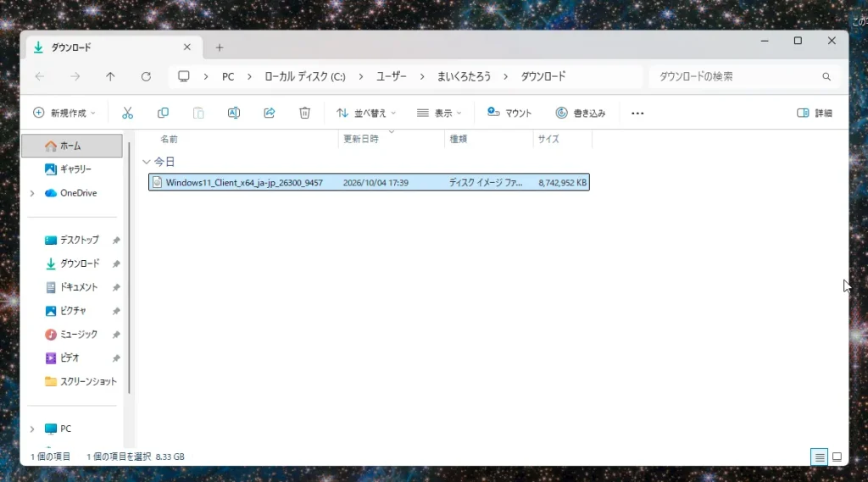Click the Cut scissors icon
The image size is (868, 482).
[127, 113]
